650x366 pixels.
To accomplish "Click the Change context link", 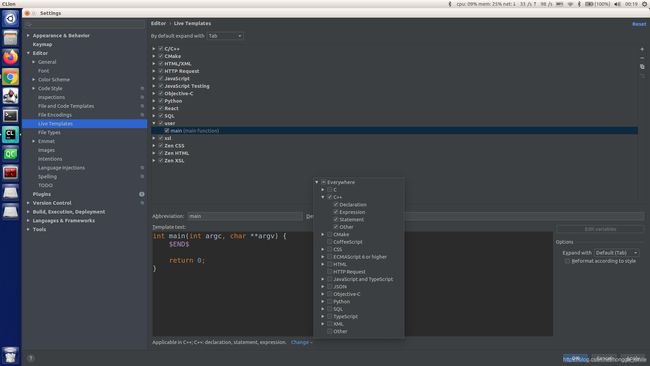I will pos(300,342).
